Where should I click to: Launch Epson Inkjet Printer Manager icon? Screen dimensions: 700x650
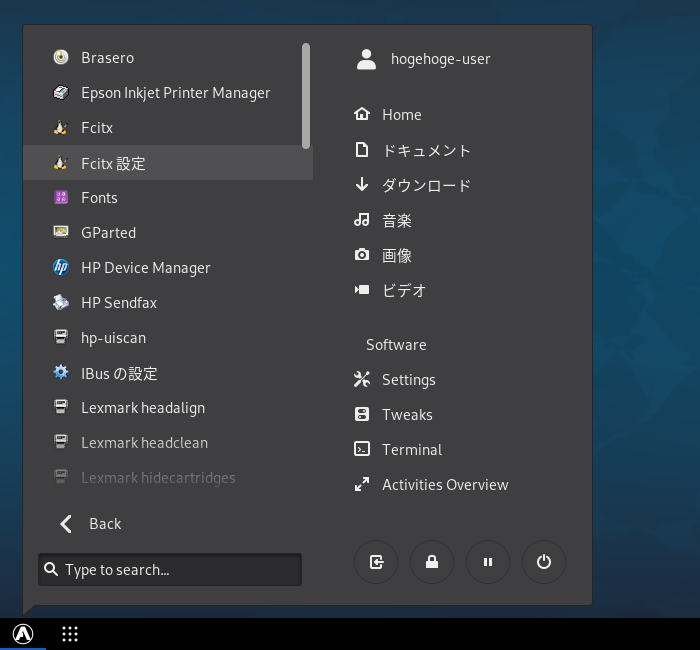(x=61, y=92)
